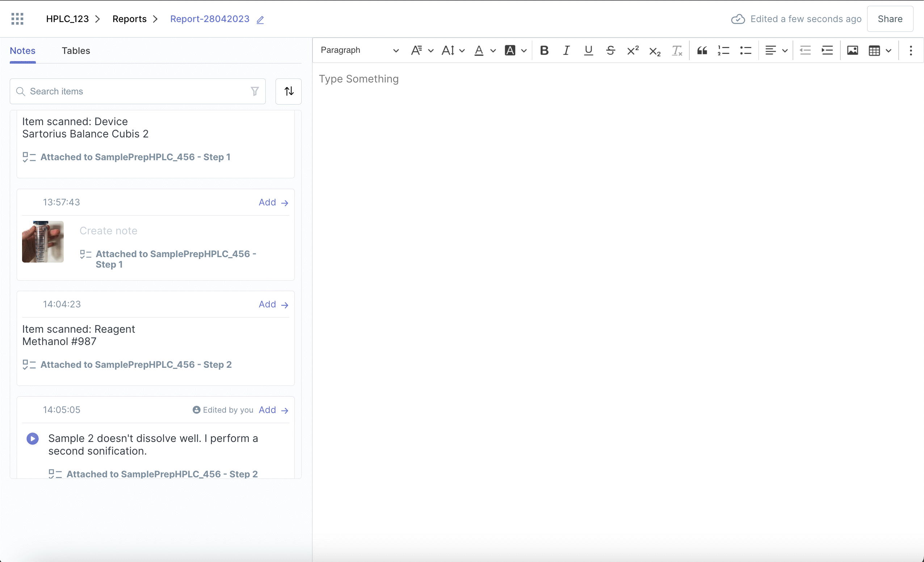Insert a block quote

pos(702,50)
